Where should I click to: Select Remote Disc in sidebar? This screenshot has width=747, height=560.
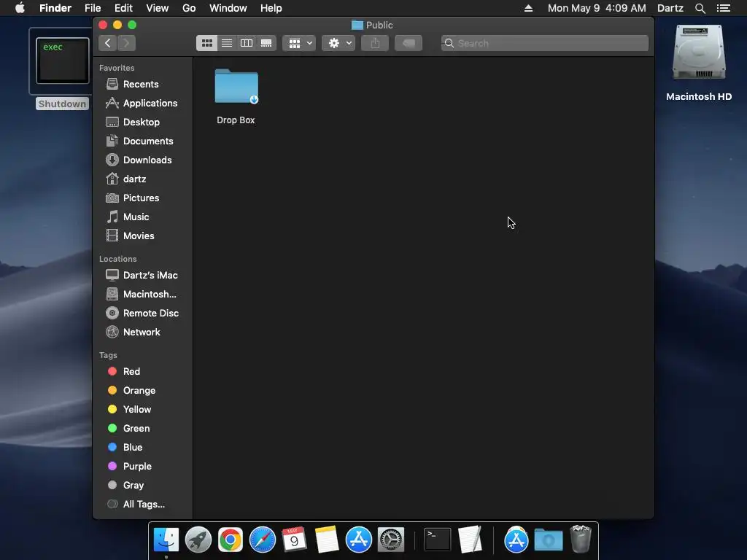pyautogui.click(x=142, y=313)
